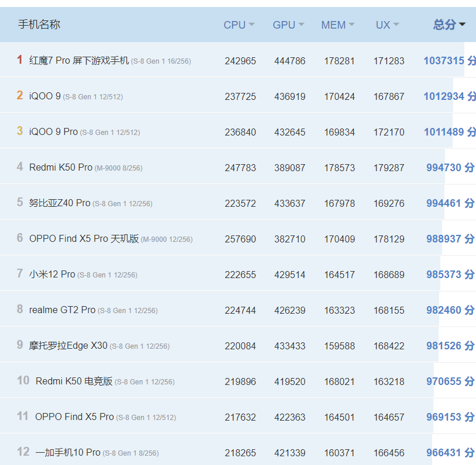Viewport: 476px width, 465px height.
Task: Sort by MEM column header
Action: (x=337, y=25)
